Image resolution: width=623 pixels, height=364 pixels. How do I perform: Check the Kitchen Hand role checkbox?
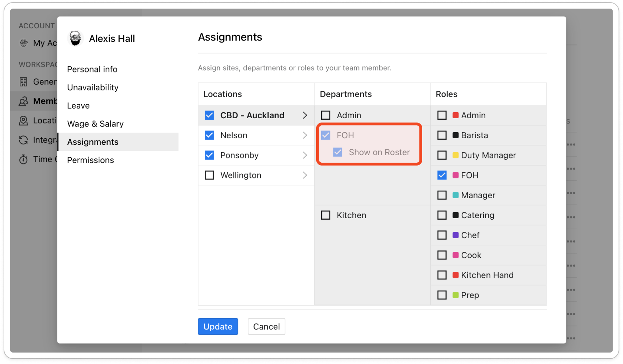[442, 275]
